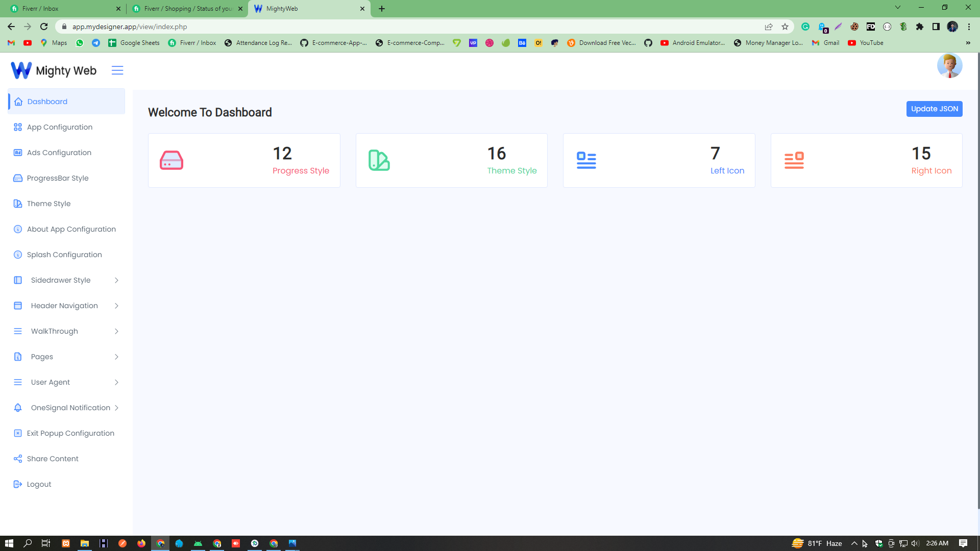Screen dimensions: 980x551
Task: Open the user avatar profile picture
Action: (949, 66)
